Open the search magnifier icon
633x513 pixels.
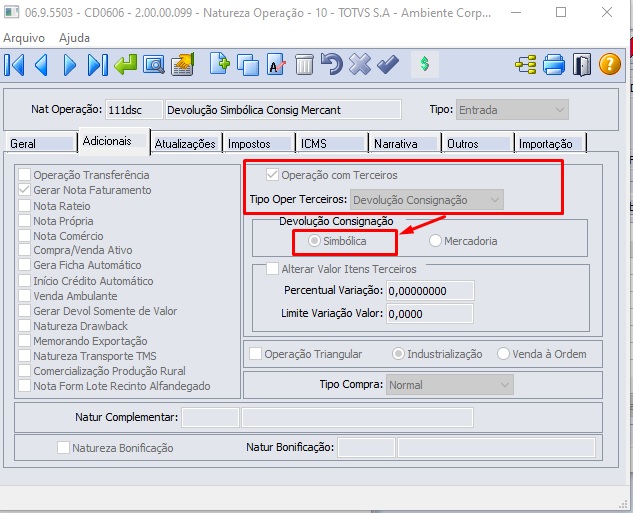[154, 65]
